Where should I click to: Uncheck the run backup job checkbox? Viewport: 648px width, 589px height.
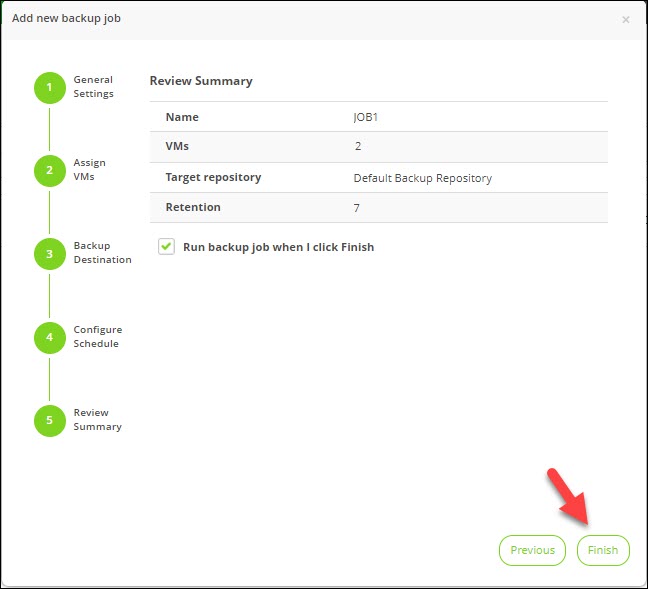[x=166, y=246]
